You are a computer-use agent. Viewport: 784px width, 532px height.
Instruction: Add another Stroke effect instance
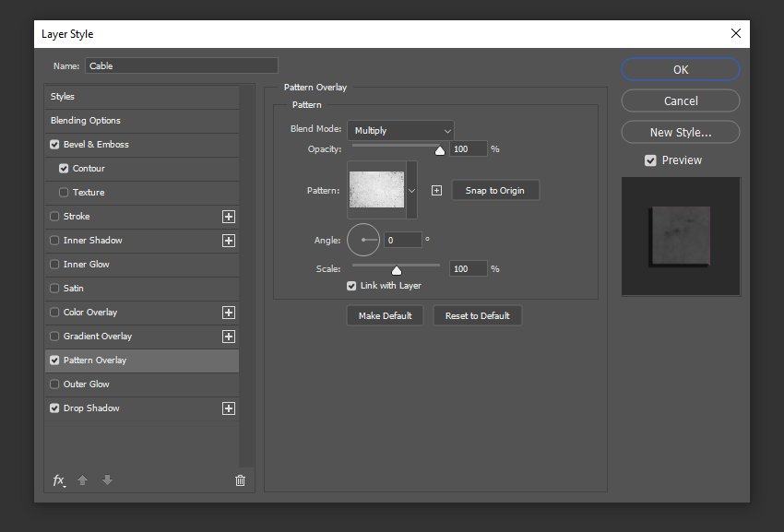[x=228, y=217]
